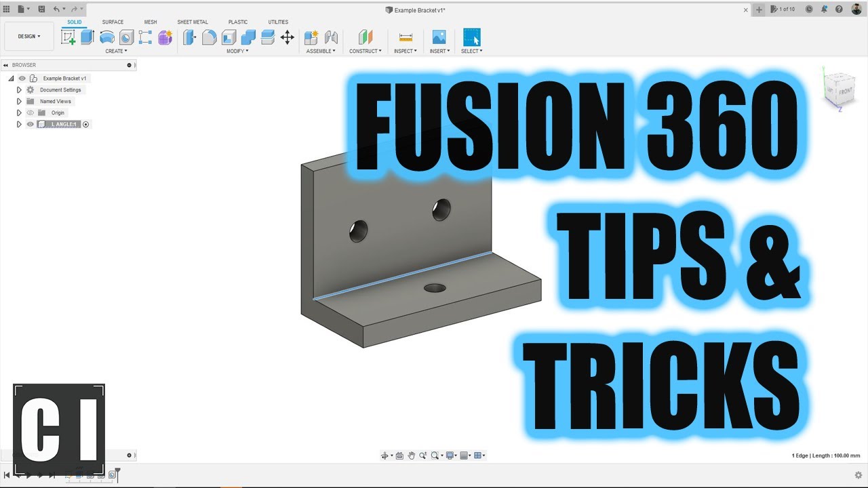This screenshot has width=868, height=488.
Task: Select the Extrude tool
Action: [x=87, y=37]
